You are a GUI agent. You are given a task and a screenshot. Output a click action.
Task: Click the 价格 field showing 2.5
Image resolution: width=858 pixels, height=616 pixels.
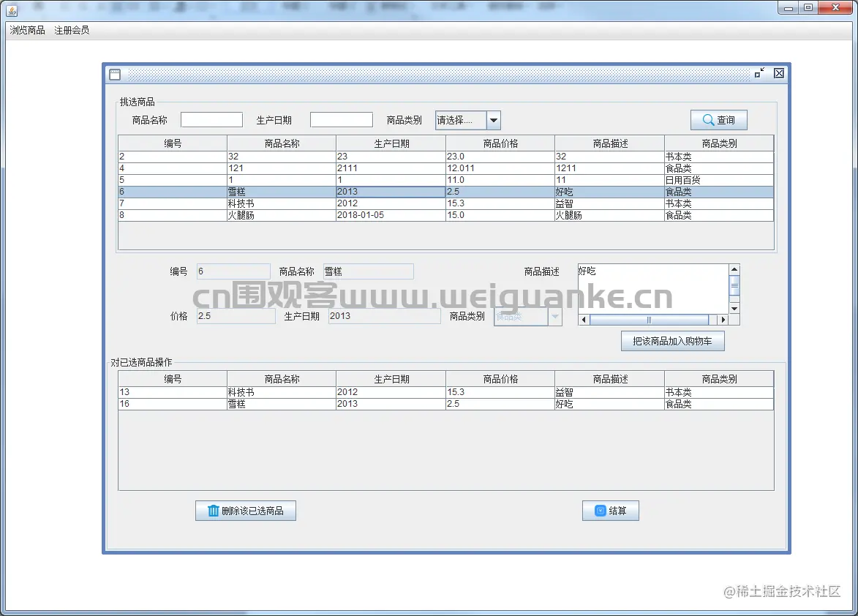236,316
